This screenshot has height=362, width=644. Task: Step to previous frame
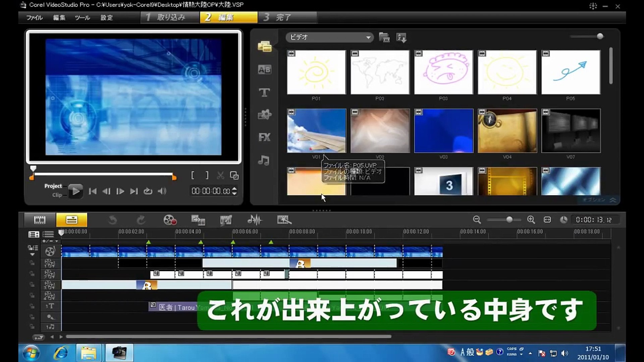[106, 191]
